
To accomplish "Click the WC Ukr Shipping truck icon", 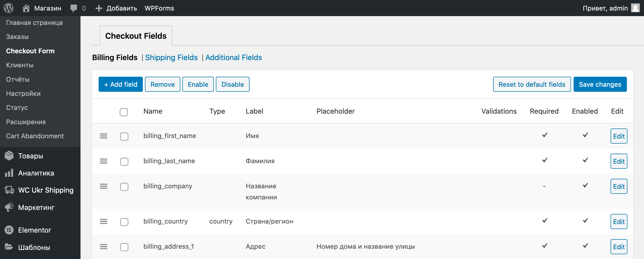I will coord(9,190).
